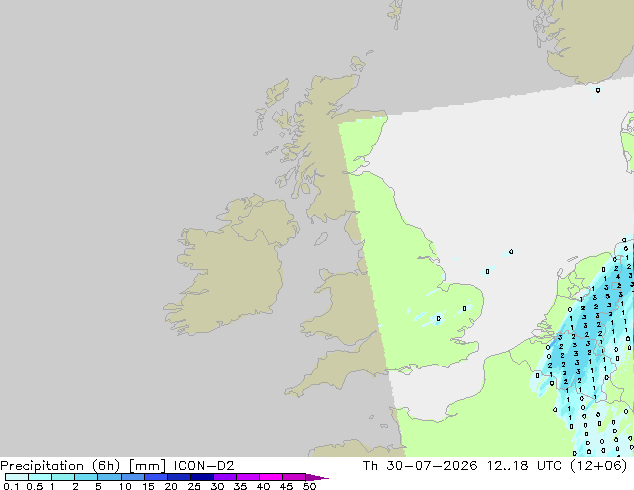Click the 'Precipitation (6h)' title text
Image resolution: width=634 pixels, height=490 pixels.
pos(60,466)
